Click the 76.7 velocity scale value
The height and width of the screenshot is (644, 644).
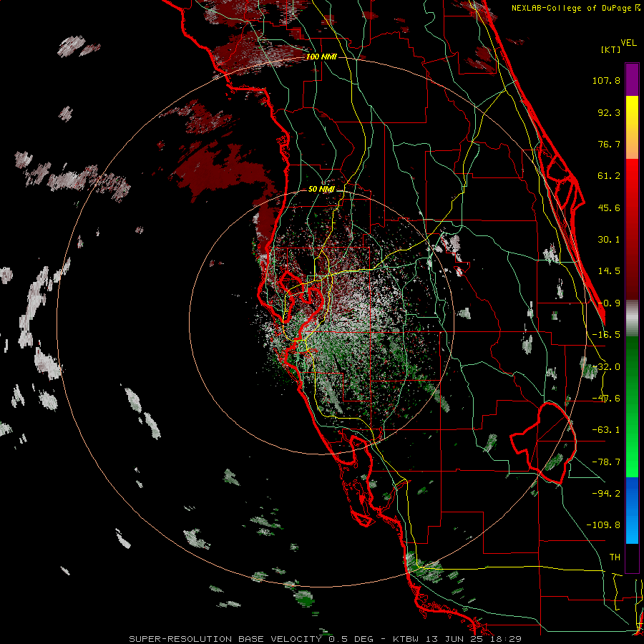point(609,144)
